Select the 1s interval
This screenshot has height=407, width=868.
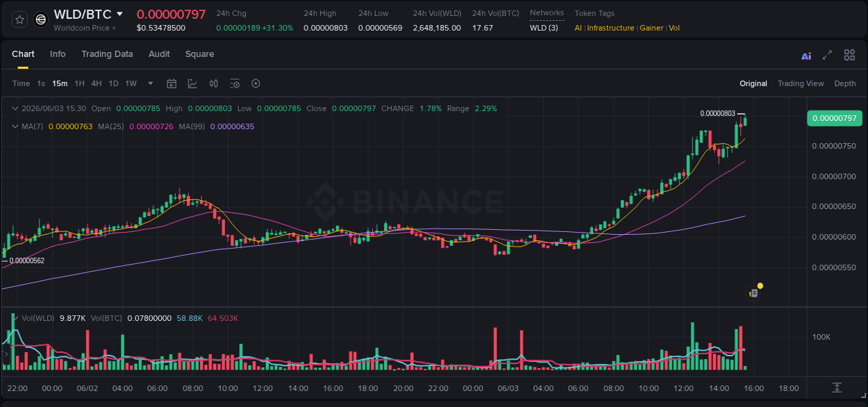[x=41, y=83]
